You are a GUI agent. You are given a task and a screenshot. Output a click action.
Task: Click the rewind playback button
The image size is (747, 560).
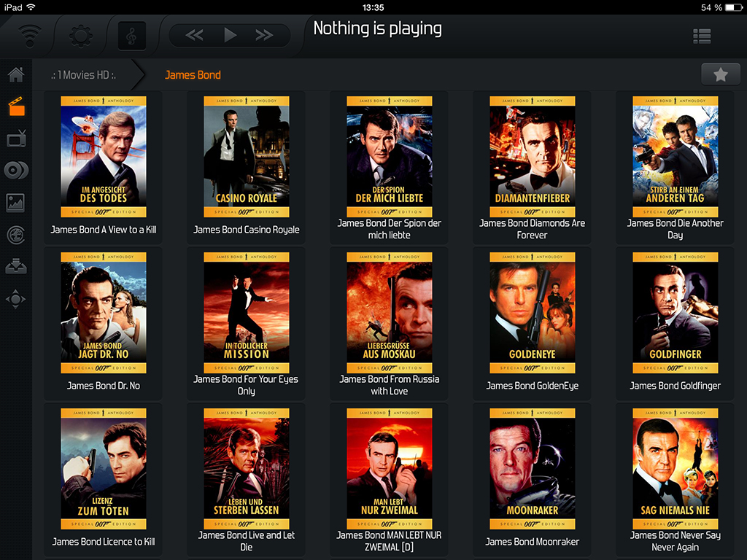(194, 35)
